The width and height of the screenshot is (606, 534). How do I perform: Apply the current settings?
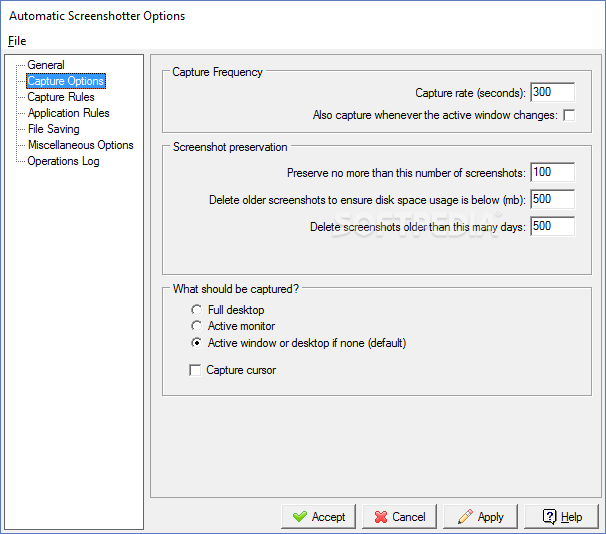[480, 517]
